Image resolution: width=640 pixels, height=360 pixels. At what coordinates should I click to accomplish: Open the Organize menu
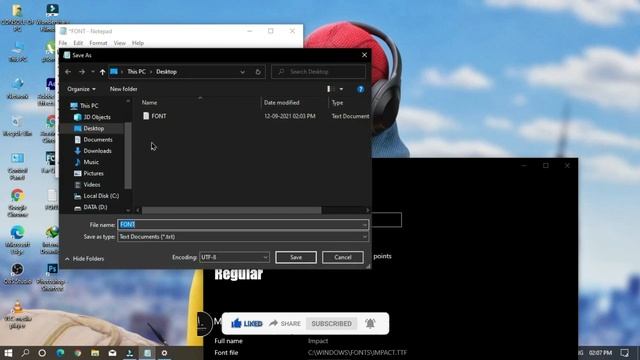tap(81, 89)
